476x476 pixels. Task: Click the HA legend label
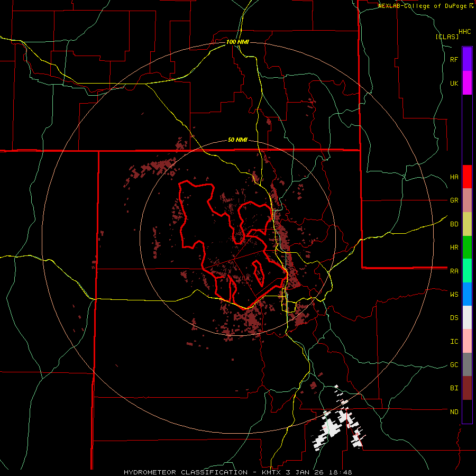[x=454, y=177]
